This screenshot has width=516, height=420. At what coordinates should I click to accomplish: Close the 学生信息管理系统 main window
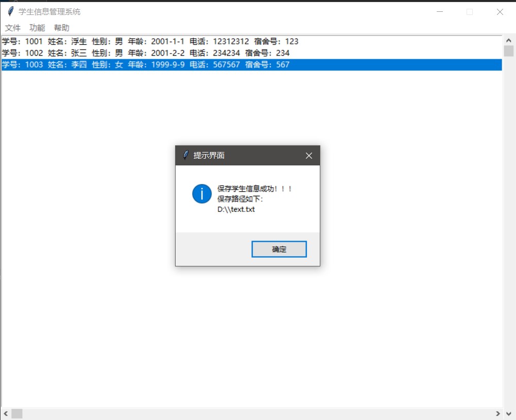[500, 11]
